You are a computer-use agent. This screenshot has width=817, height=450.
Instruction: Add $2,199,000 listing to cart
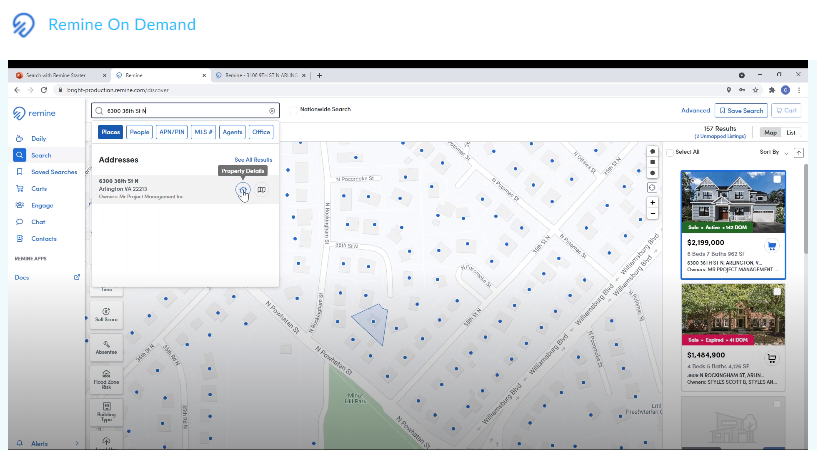(772, 246)
